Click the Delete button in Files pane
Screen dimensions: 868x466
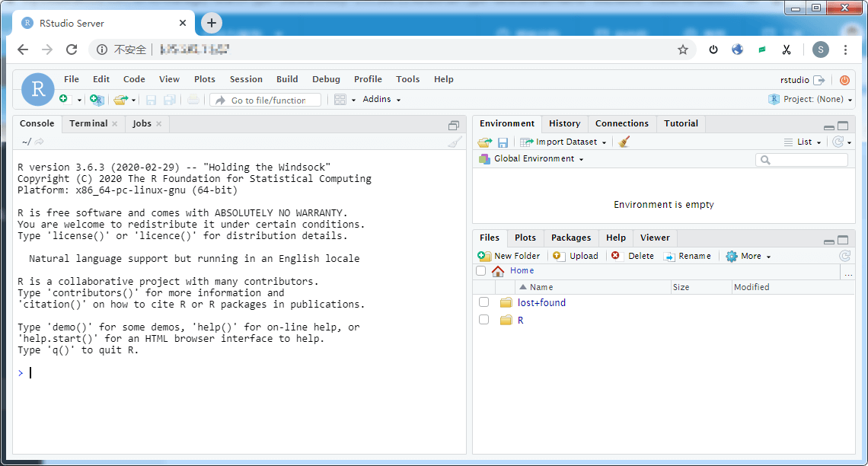pos(633,256)
